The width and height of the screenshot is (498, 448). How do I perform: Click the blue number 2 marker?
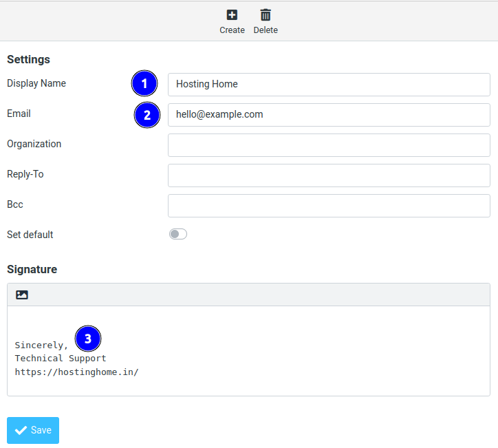[x=147, y=115]
